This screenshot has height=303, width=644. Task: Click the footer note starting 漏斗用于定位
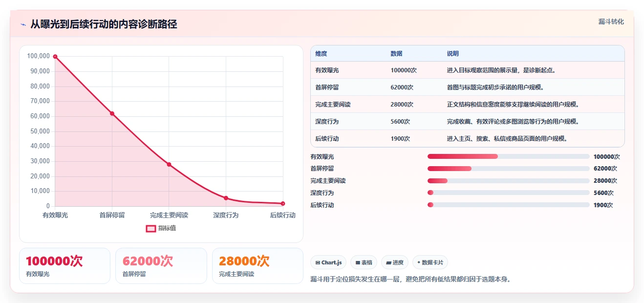[x=410, y=280]
